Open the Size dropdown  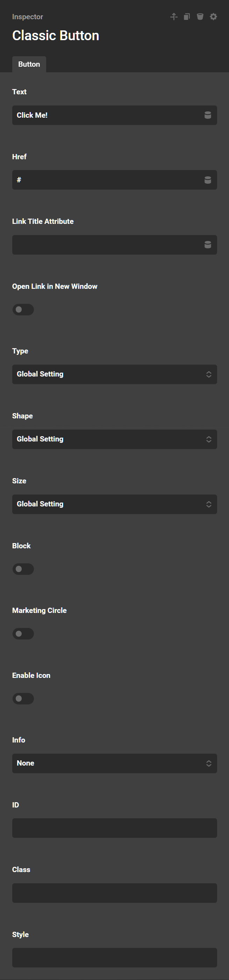point(114,504)
